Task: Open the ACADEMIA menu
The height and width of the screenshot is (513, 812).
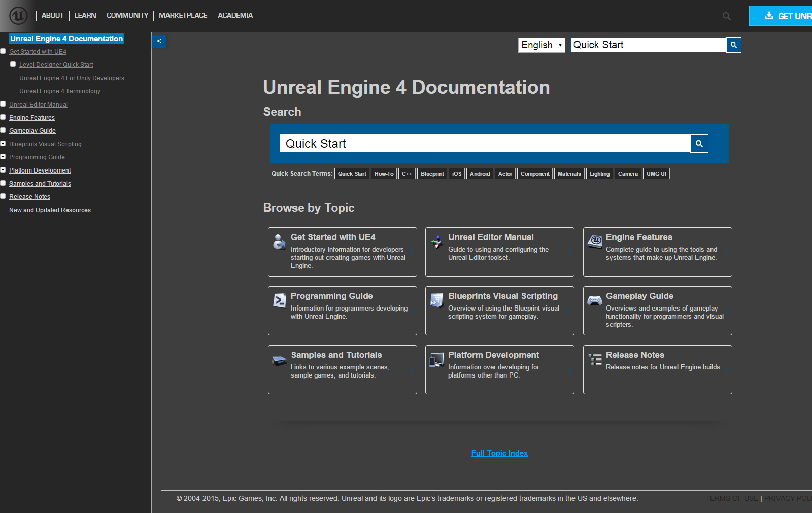Action: tap(235, 16)
